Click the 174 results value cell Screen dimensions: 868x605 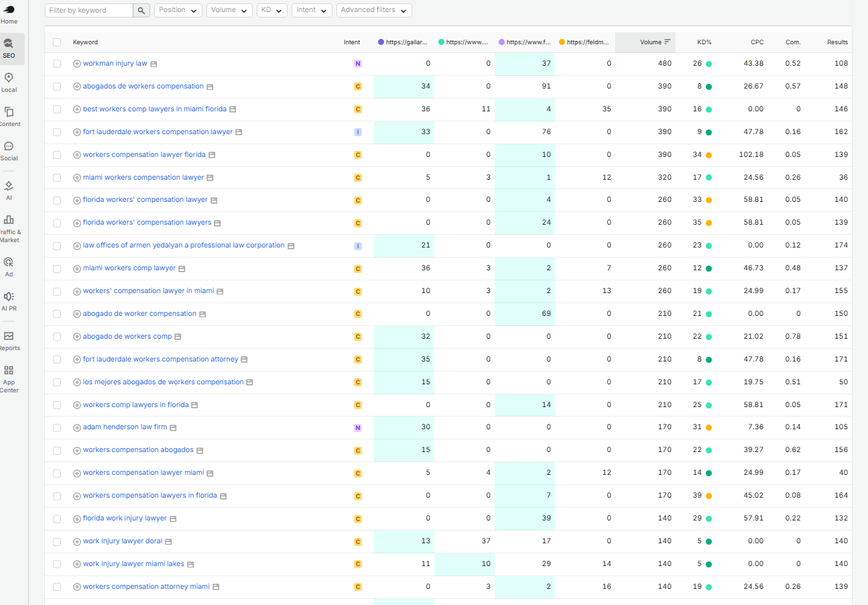841,245
